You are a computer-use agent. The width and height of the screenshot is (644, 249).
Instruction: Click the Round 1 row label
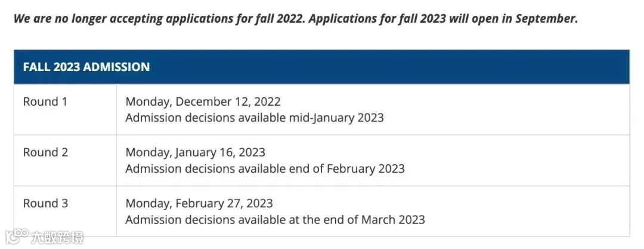45,102
